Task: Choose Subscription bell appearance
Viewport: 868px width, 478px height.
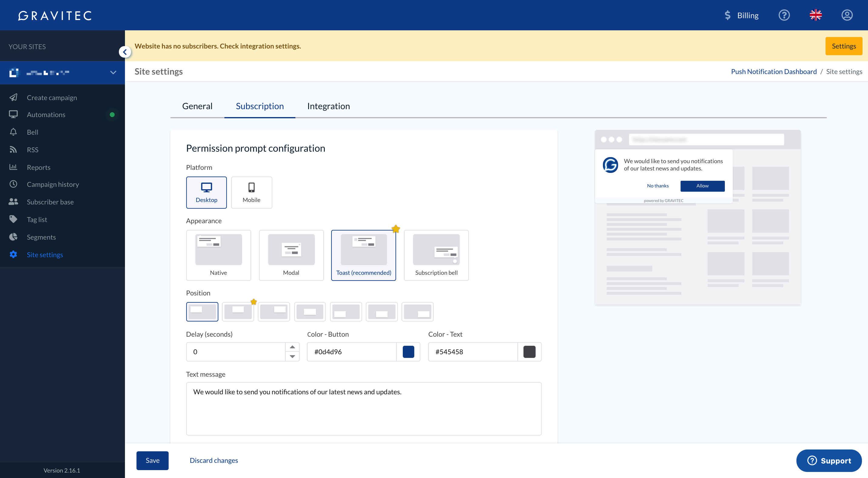Action: [x=436, y=255]
